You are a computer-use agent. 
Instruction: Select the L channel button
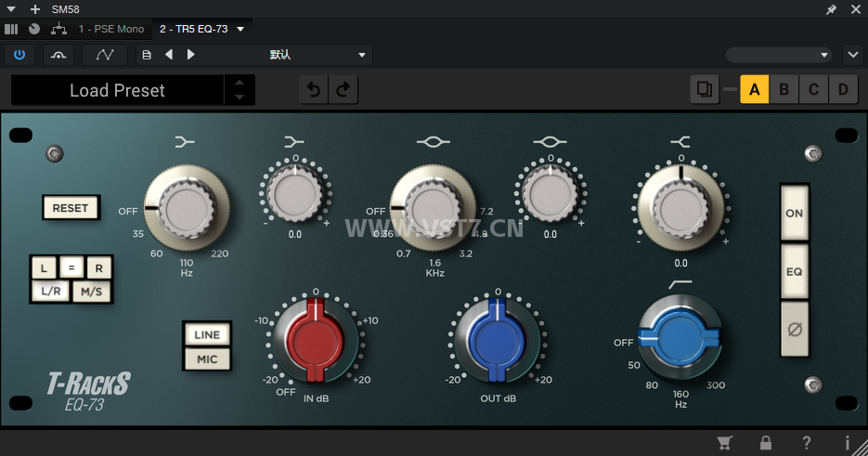pos(44,268)
